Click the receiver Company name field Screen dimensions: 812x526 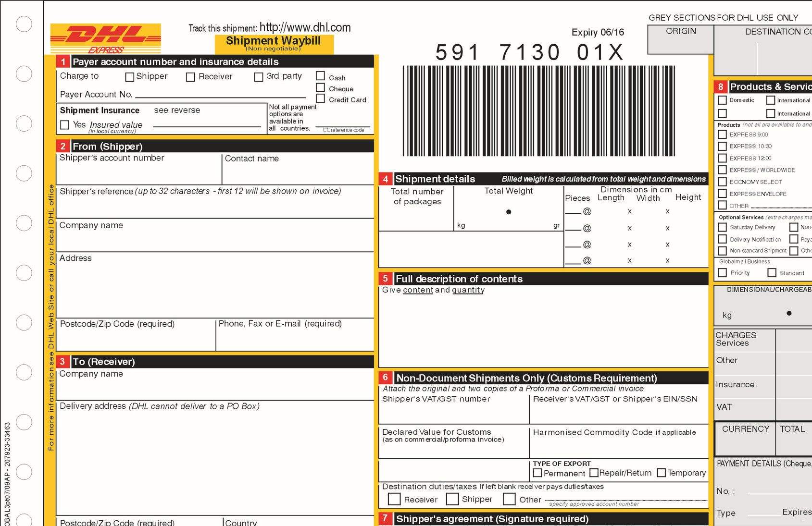click(x=215, y=384)
